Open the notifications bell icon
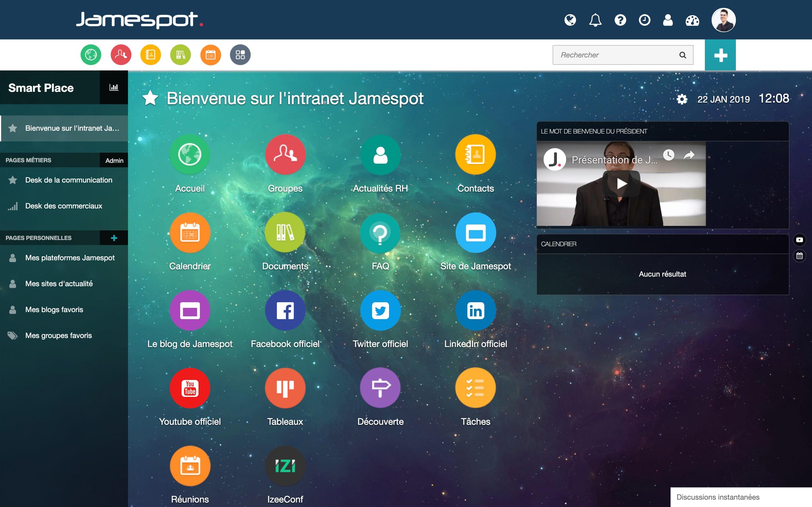This screenshot has height=507, width=812. [595, 20]
